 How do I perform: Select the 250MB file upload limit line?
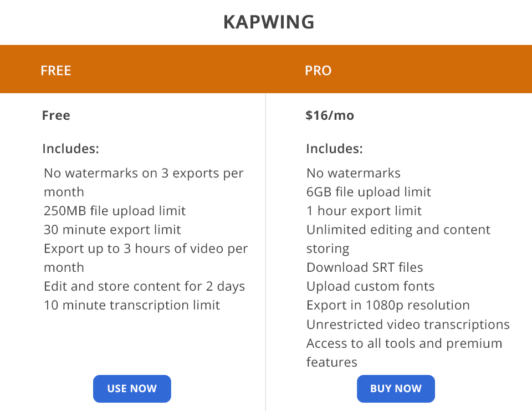[x=115, y=211]
